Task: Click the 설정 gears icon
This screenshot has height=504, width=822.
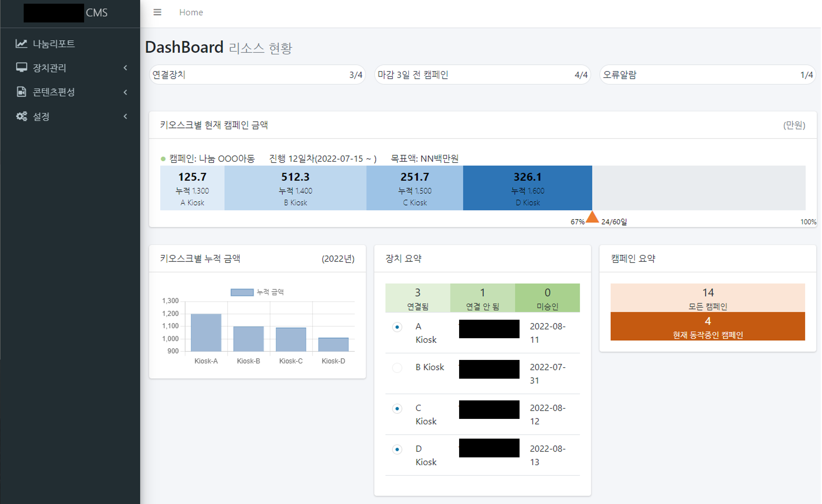Action: [21, 116]
